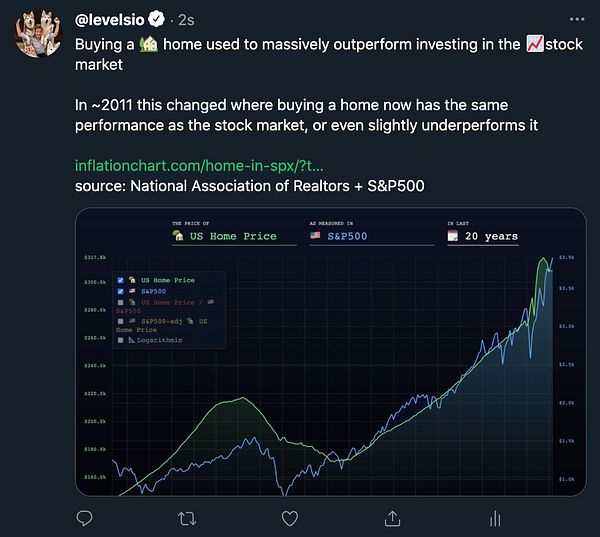Uncheck the US Home Price legend checkbox
Viewport: 600px width, 537px height.
tap(121, 280)
